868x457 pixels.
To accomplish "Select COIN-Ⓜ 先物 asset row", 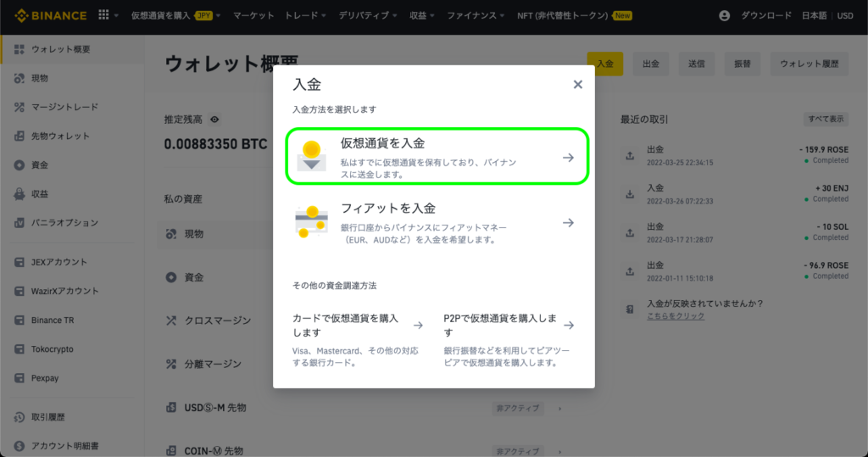I will click(365, 451).
